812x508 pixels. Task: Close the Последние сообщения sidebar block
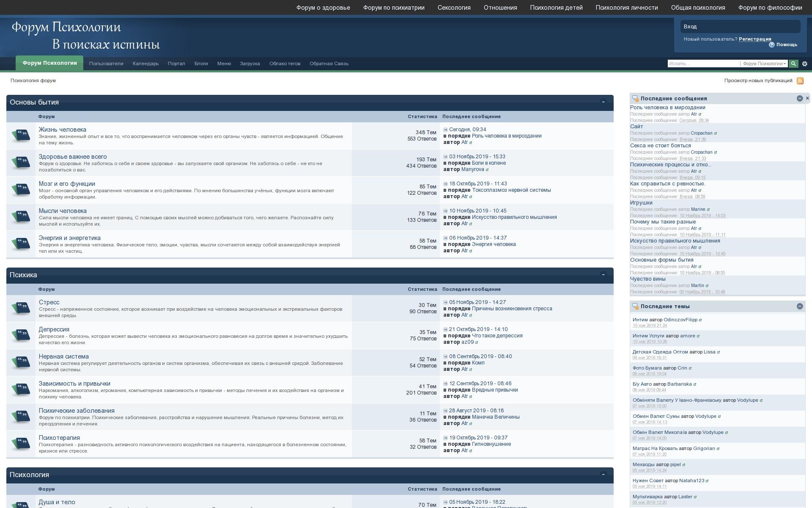(x=807, y=98)
